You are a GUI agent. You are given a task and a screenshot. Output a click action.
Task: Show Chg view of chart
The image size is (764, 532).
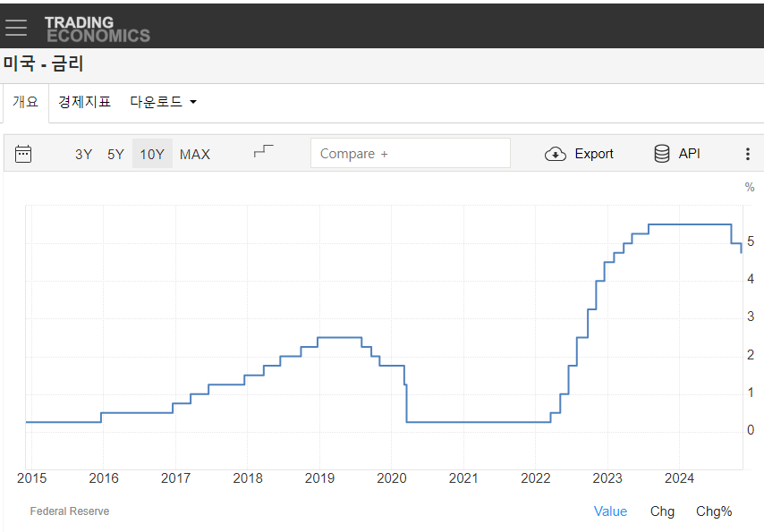pos(662,511)
